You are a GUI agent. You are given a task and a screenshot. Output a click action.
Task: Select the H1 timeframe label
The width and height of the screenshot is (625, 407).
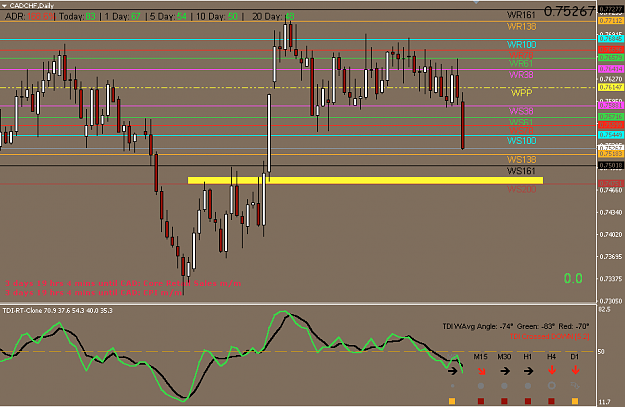527,357
